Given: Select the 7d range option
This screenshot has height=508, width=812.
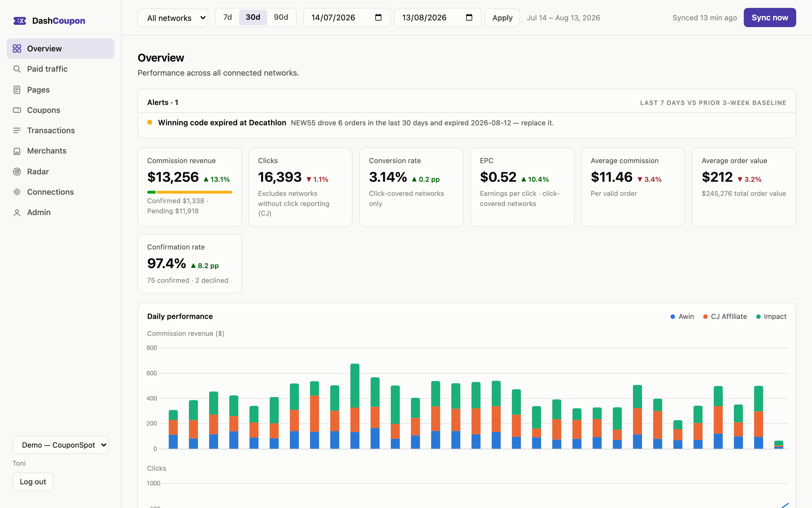Looking at the screenshot, I should (228, 17).
